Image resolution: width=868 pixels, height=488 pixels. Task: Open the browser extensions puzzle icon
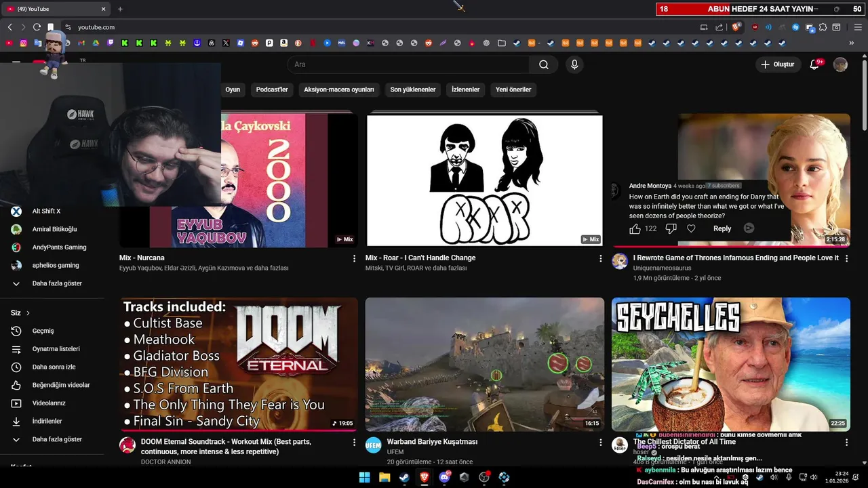coord(823,27)
